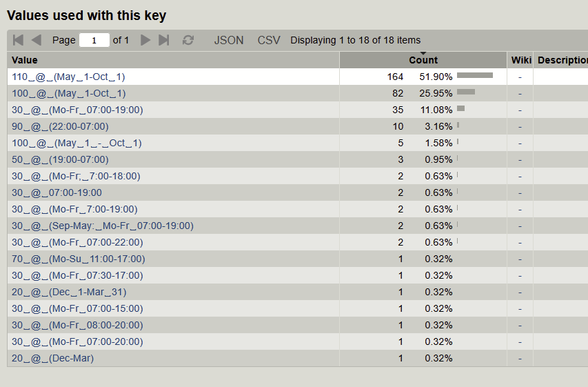Image resolution: width=588 pixels, height=387 pixels.
Task: Go to the first page icon
Action: pyautogui.click(x=19, y=40)
